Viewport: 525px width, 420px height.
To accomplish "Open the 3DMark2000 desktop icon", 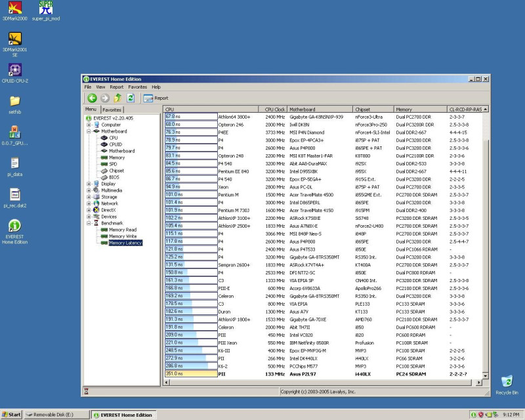I will pos(14,11).
